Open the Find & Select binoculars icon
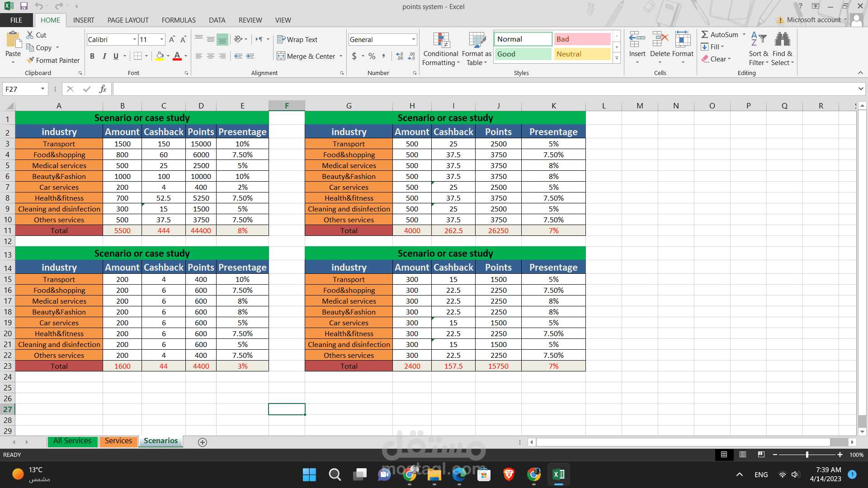This screenshot has height=488, width=868. (x=782, y=40)
